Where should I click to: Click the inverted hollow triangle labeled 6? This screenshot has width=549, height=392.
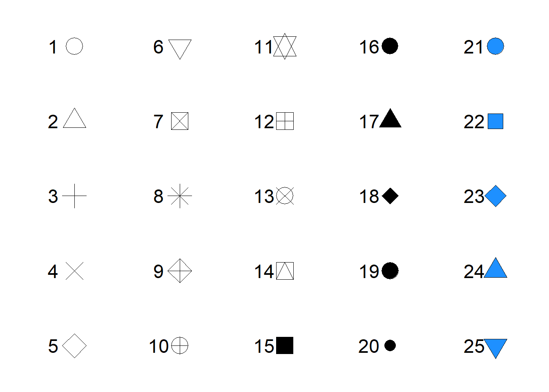(180, 49)
